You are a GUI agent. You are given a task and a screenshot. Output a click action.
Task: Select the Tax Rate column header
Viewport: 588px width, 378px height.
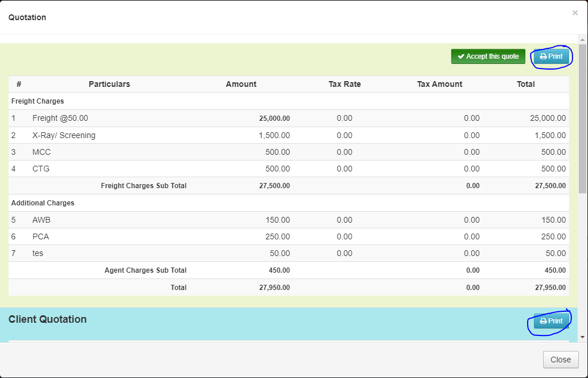click(x=345, y=84)
